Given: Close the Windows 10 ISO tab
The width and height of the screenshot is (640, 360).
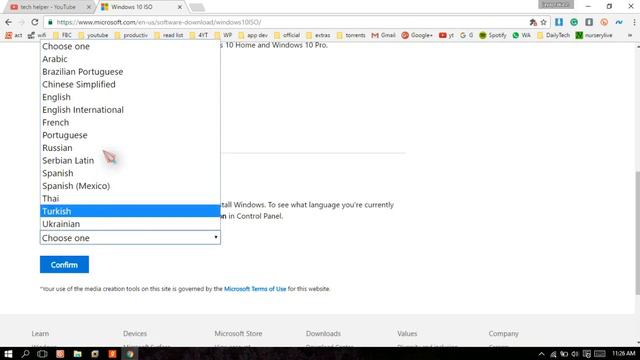Looking at the screenshot, I should pos(180,7).
